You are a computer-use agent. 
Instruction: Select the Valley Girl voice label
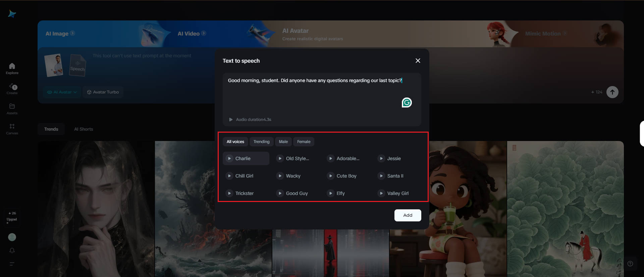pyautogui.click(x=398, y=193)
